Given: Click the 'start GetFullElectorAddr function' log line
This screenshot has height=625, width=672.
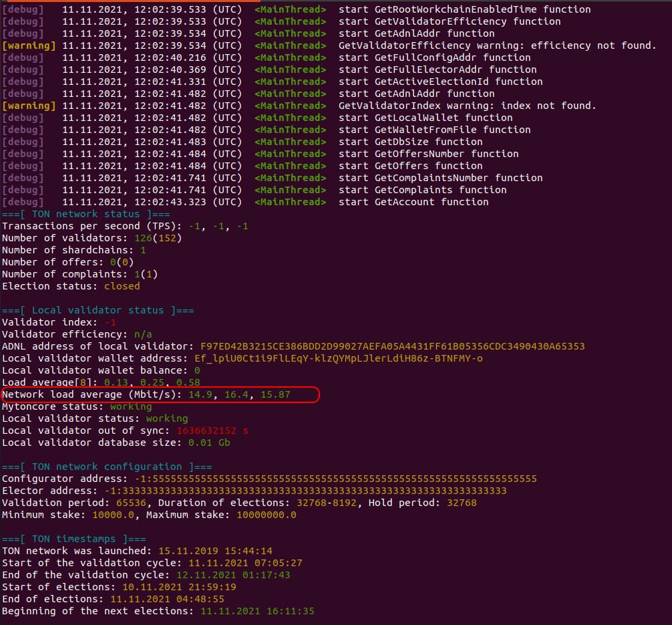Looking at the screenshot, I should point(437,70).
